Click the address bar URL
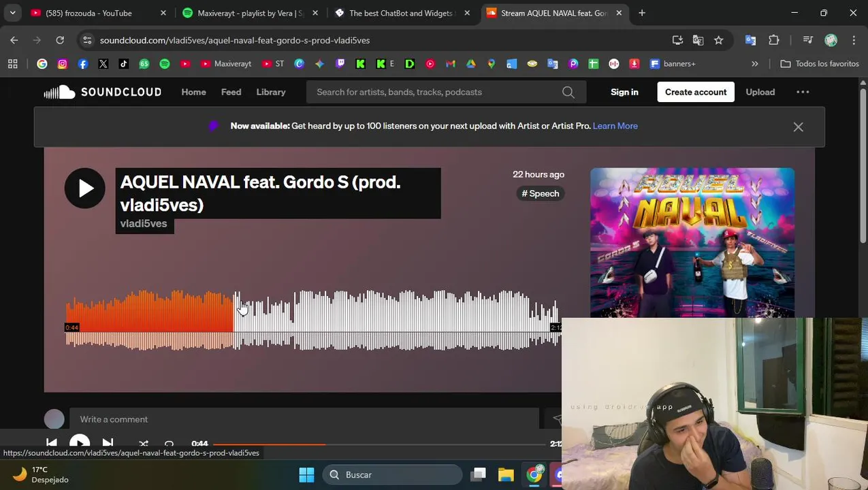868x490 pixels. (235, 40)
